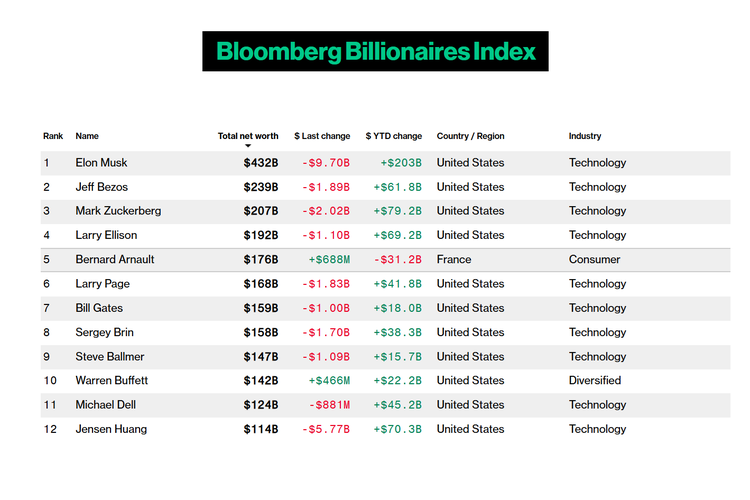Viewport: 750px width, 500px height.
Task: Click on Bernard Arnault's name
Action: point(115,260)
